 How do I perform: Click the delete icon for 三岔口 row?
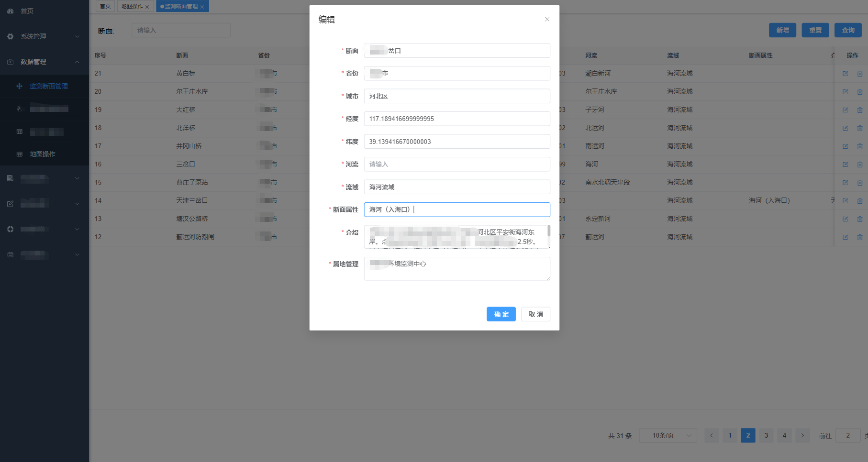point(859,165)
